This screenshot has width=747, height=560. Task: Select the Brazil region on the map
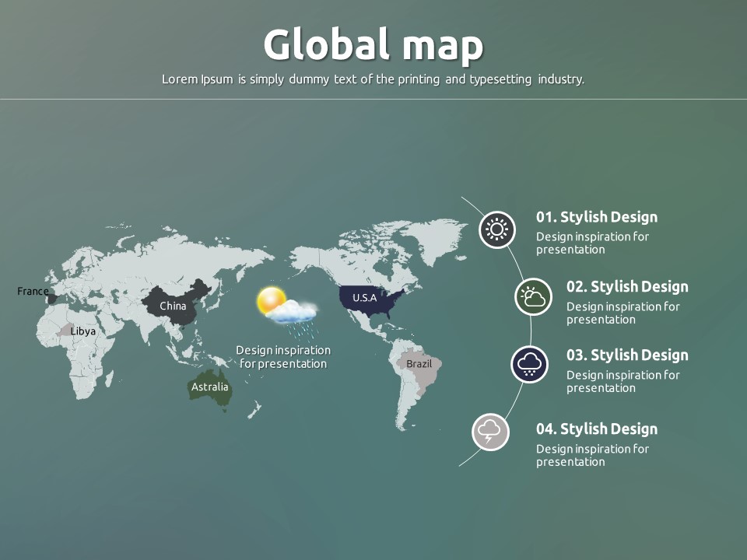coord(419,366)
